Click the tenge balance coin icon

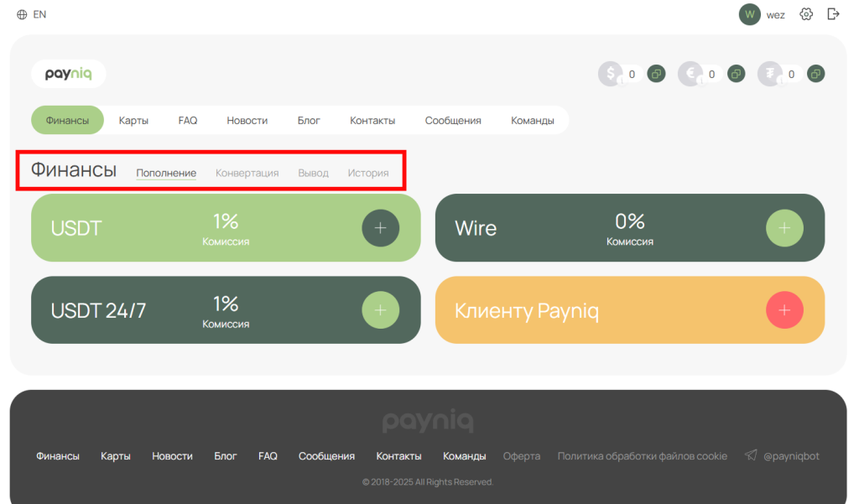[770, 74]
